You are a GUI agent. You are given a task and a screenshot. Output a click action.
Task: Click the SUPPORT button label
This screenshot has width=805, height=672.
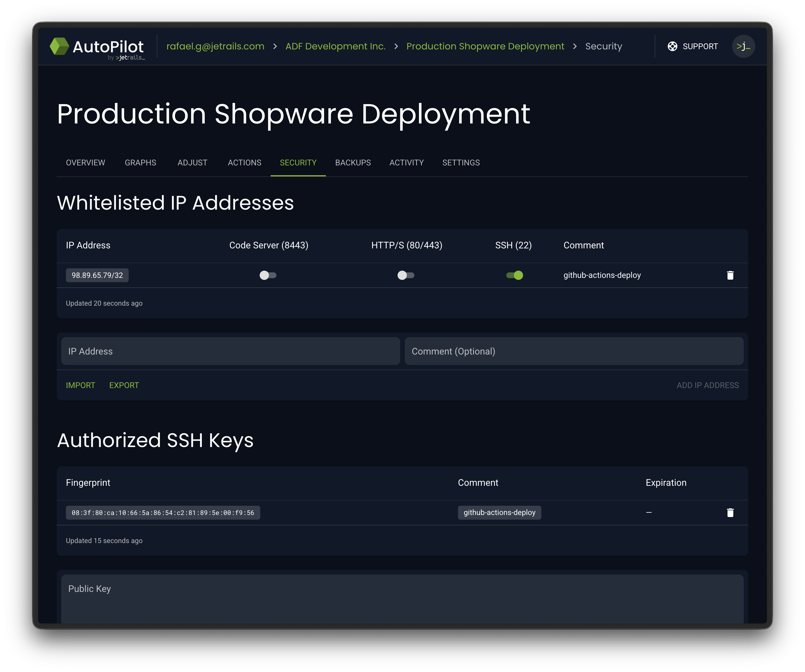pyautogui.click(x=700, y=46)
